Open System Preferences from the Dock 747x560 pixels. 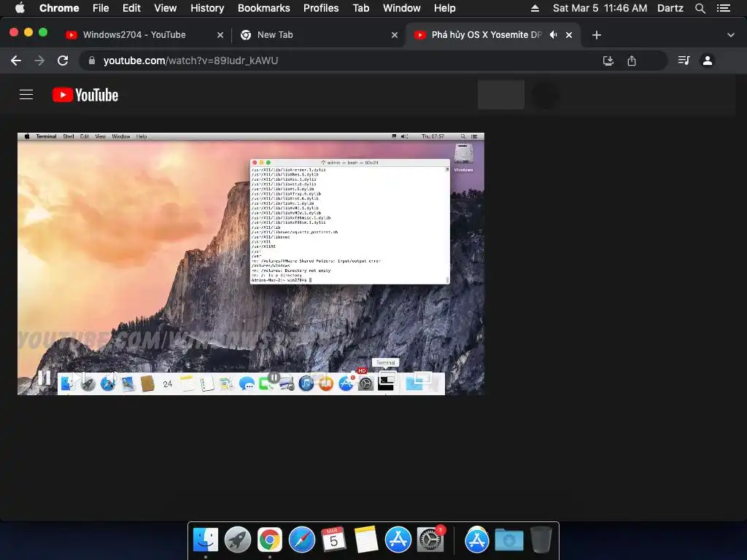(x=430, y=540)
